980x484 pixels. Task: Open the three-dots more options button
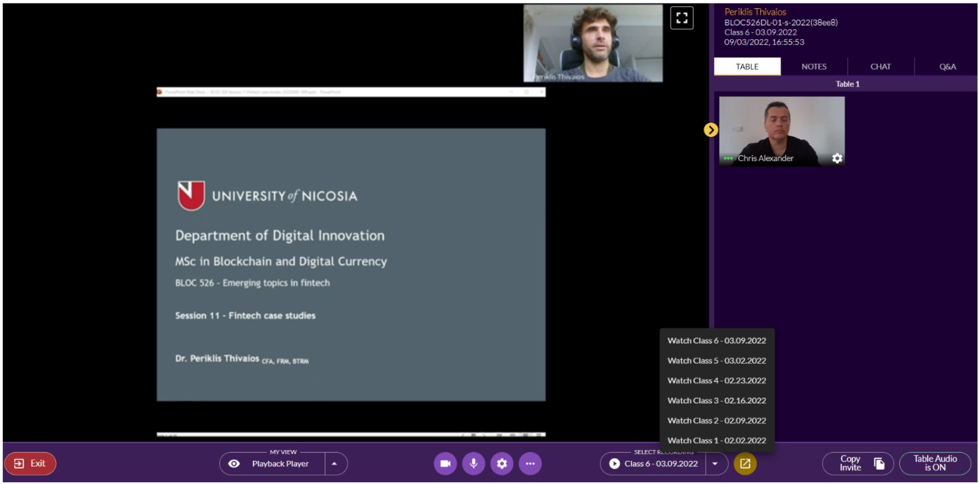click(530, 464)
